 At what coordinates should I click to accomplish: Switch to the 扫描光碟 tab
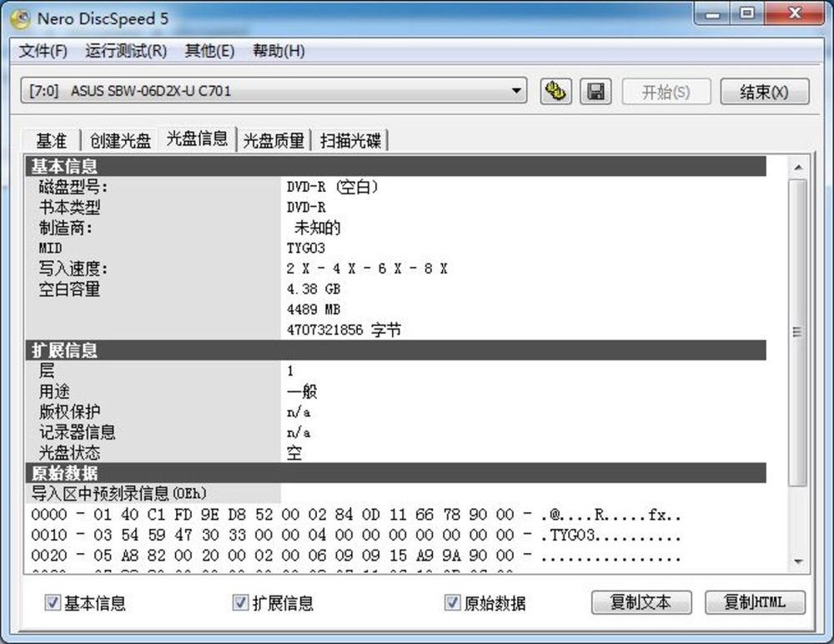[350, 141]
